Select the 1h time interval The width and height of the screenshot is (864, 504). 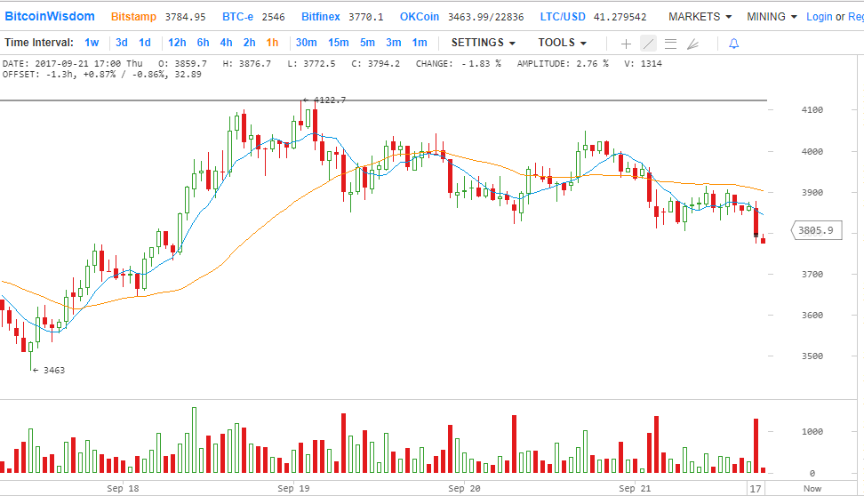[272, 43]
